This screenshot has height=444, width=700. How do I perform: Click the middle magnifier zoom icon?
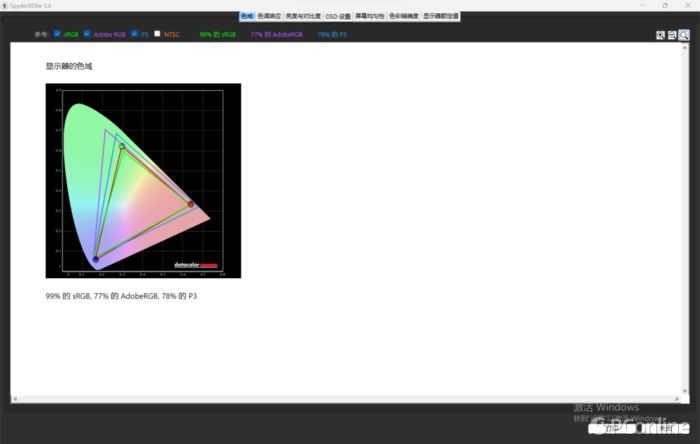click(x=672, y=35)
